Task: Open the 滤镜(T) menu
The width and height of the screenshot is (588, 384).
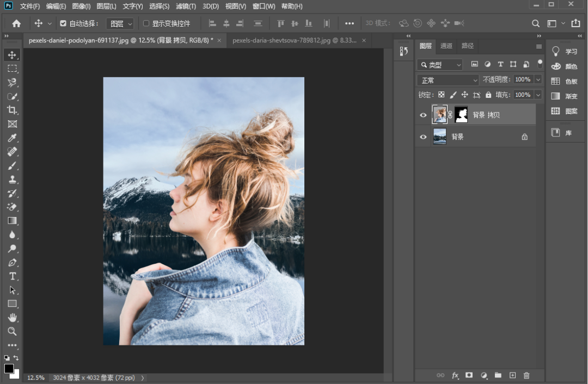Action: pos(187,7)
